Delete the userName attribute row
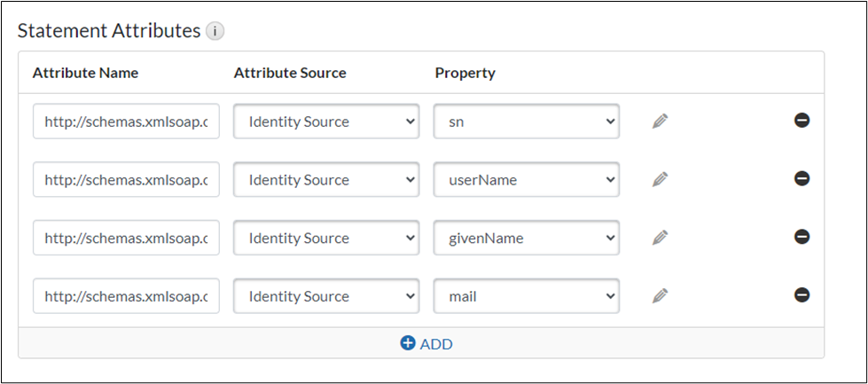The width and height of the screenshot is (868, 384). [x=802, y=179]
